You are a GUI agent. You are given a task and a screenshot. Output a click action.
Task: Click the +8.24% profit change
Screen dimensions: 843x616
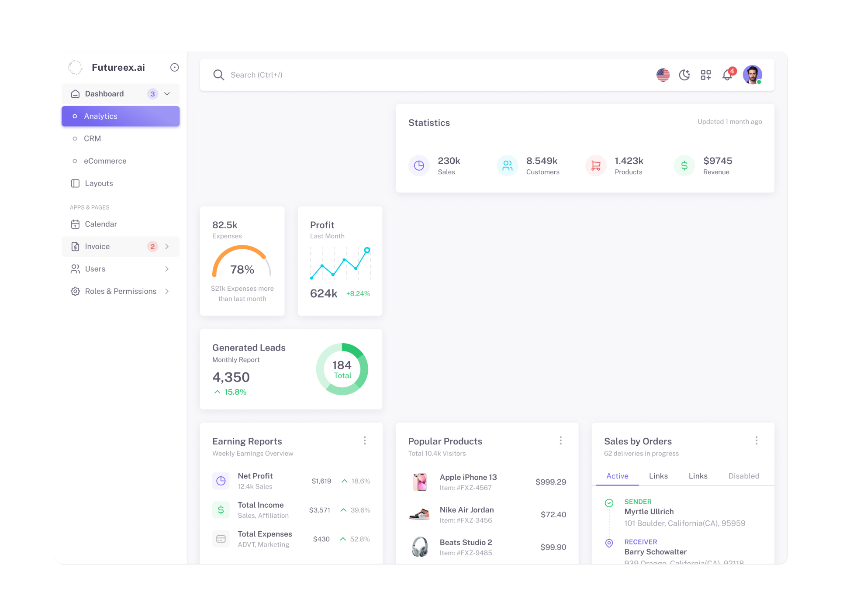[x=358, y=293]
